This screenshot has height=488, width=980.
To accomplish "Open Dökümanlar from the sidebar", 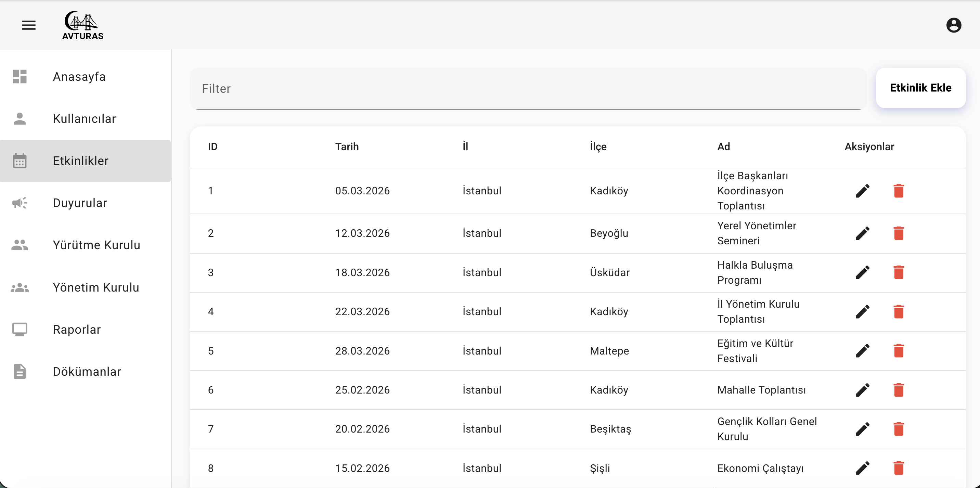I will 87,372.
